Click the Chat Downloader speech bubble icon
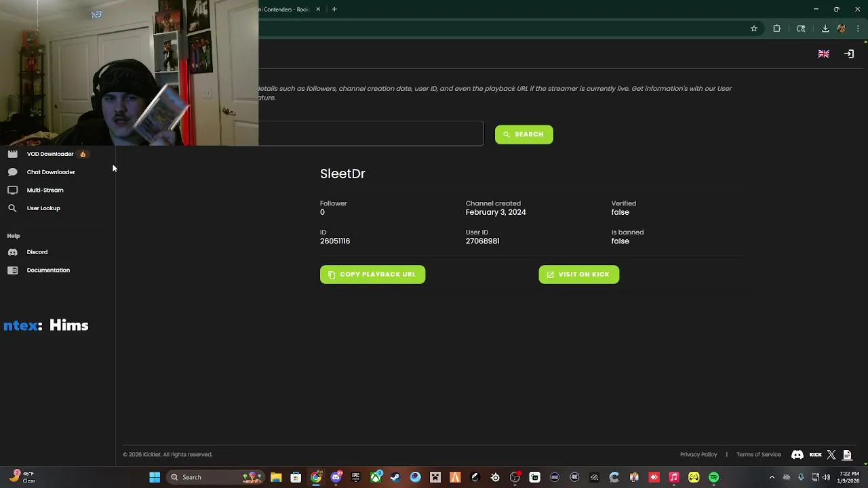This screenshot has width=868, height=488. (12, 172)
